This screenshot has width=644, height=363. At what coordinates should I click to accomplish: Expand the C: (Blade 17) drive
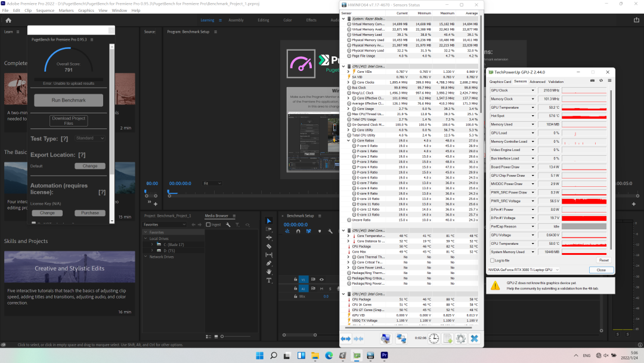click(151, 244)
